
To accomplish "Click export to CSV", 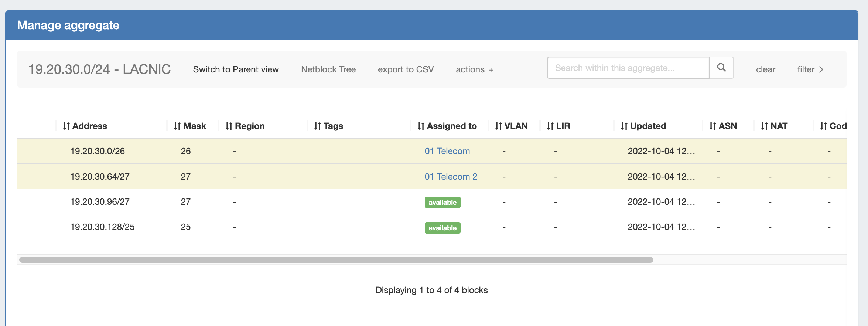I will click(x=406, y=69).
